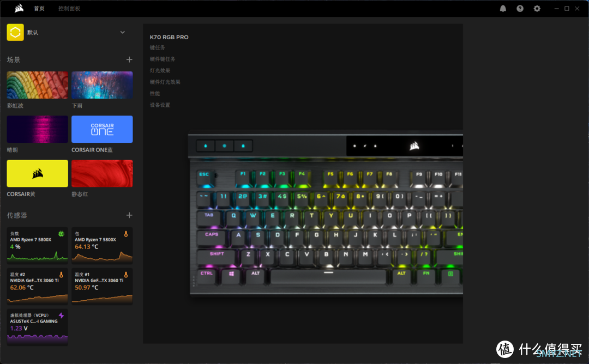Click the Corsair logo on keyboard top bar

pyautogui.click(x=414, y=145)
